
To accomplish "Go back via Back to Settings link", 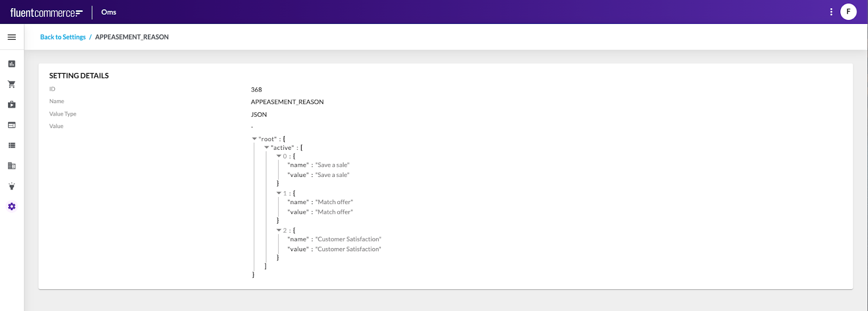I will [63, 37].
